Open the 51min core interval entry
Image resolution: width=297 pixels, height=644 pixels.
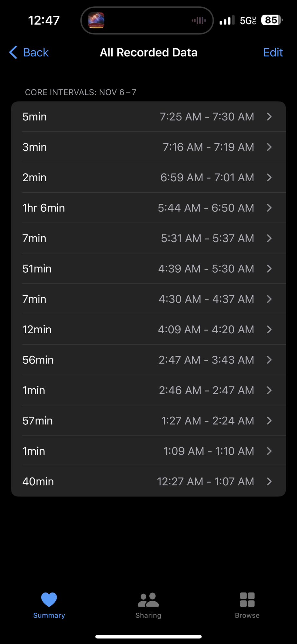tap(148, 269)
